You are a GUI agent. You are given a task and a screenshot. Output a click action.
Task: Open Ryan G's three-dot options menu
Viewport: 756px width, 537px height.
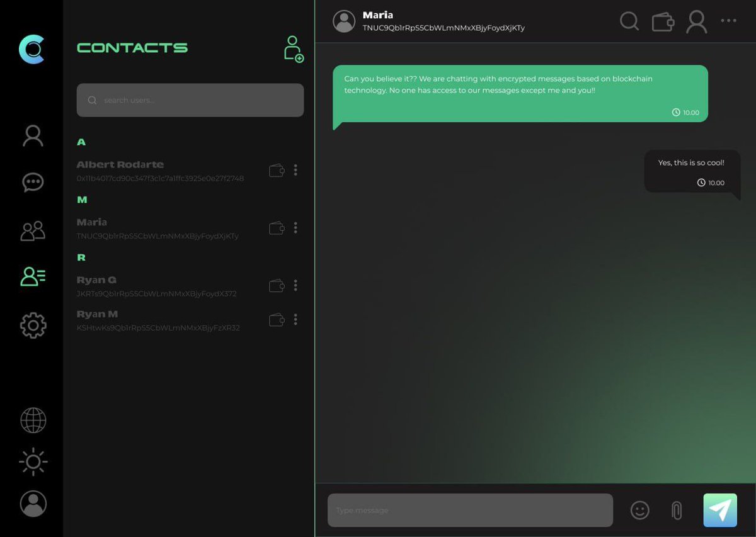pyautogui.click(x=295, y=285)
